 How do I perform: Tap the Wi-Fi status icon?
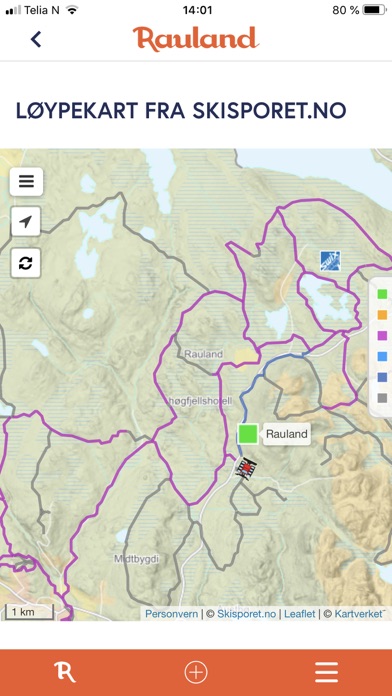pyautogui.click(x=71, y=10)
